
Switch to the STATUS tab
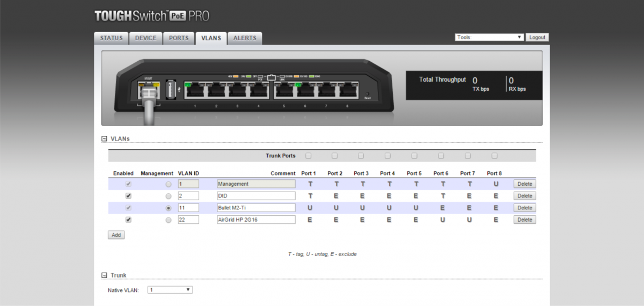coord(112,38)
